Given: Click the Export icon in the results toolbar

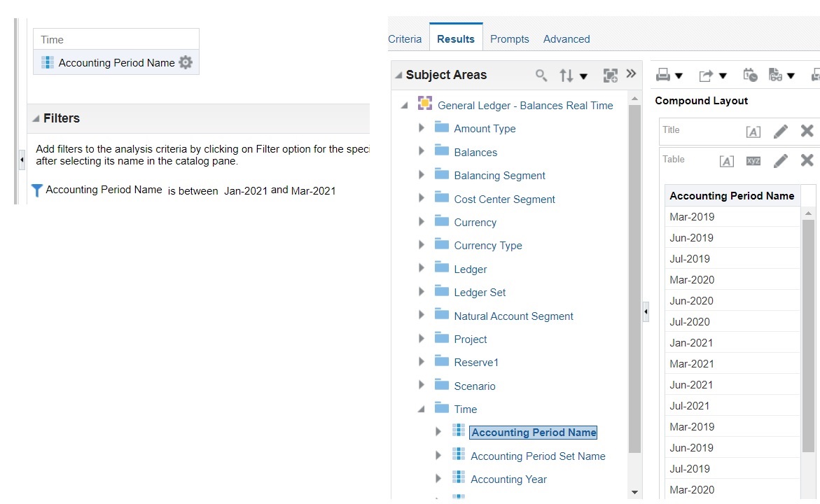Looking at the screenshot, I should (x=707, y=75).
